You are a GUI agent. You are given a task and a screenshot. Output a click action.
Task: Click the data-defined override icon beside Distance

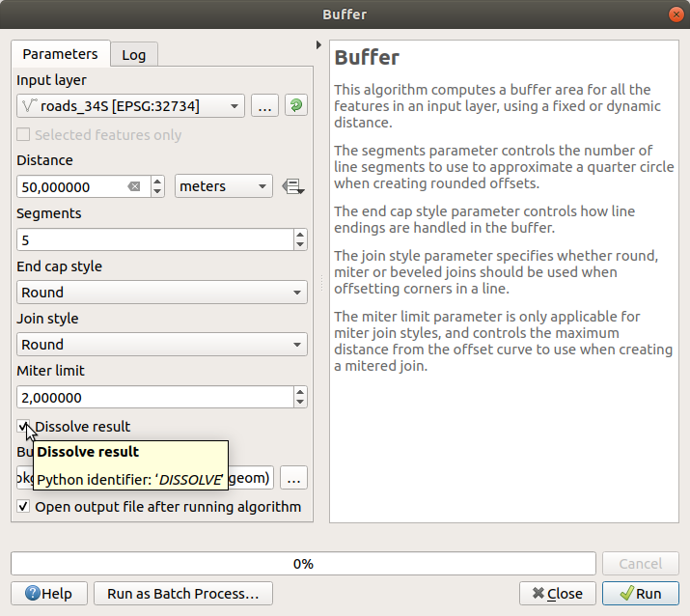[292, 186]
